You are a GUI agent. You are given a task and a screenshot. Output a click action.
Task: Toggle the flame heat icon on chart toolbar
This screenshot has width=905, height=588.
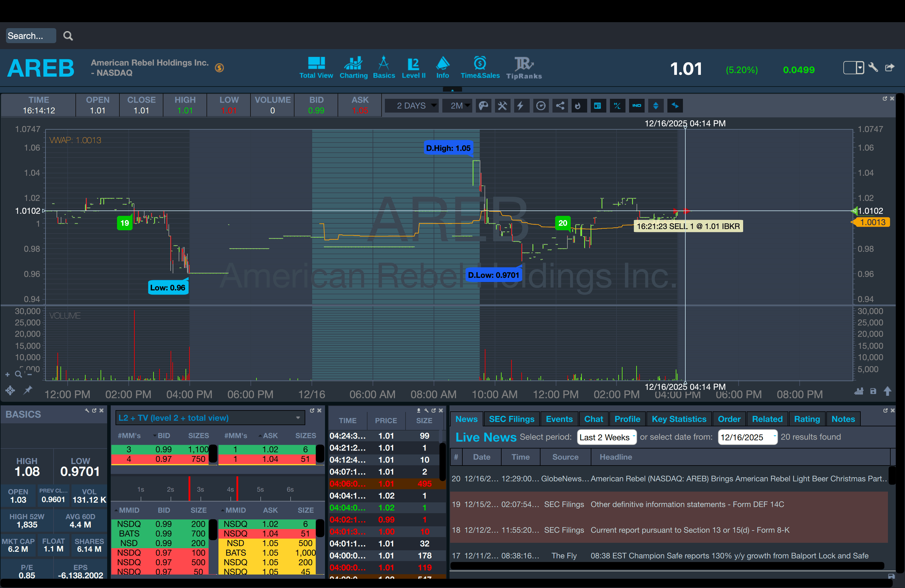click(578, 106)
